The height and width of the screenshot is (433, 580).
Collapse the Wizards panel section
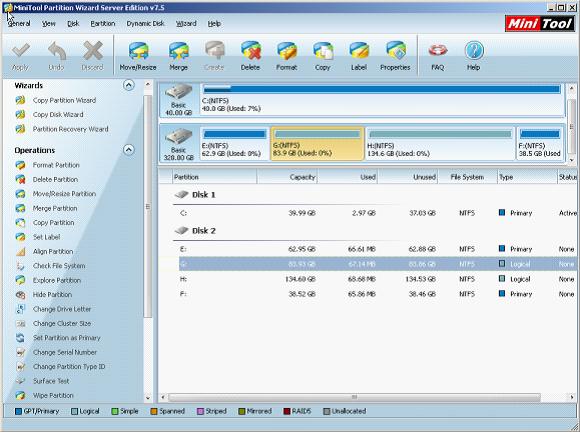(x=128, y=85)
